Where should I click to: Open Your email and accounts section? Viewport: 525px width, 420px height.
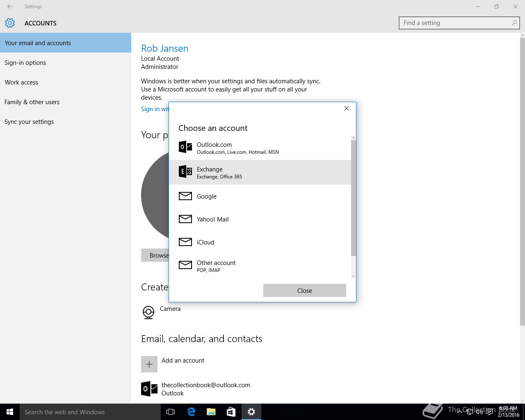(x=66, y=43)
